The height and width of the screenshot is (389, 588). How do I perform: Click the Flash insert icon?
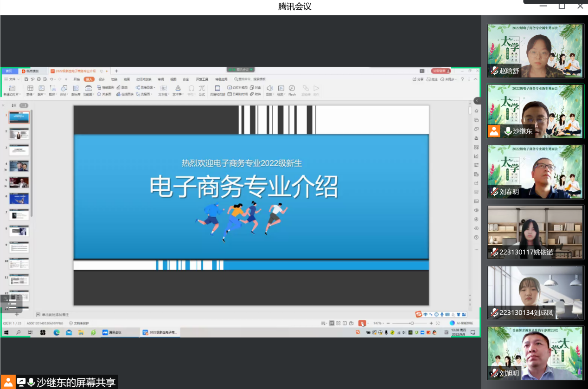(x=292, y=88)
